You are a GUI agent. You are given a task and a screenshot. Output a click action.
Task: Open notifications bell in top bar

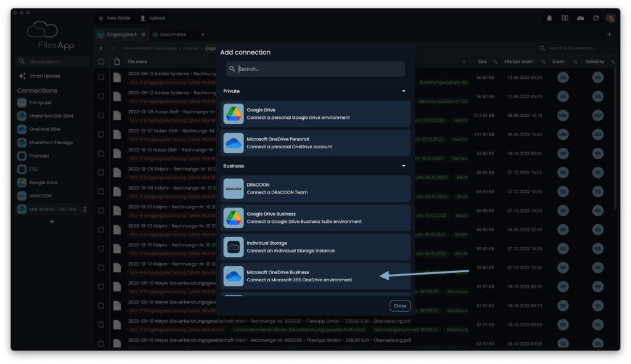(x=549, y=18)
